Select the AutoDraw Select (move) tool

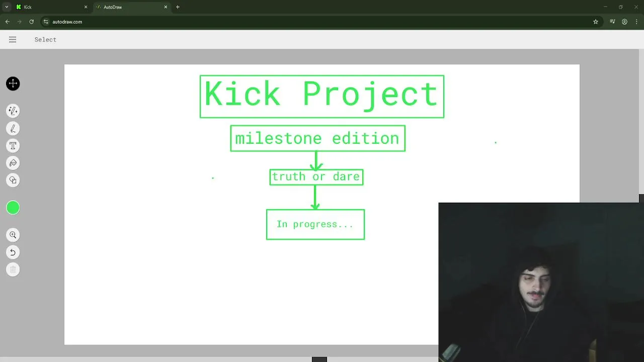pyautogui.click(x=13, y=83)
